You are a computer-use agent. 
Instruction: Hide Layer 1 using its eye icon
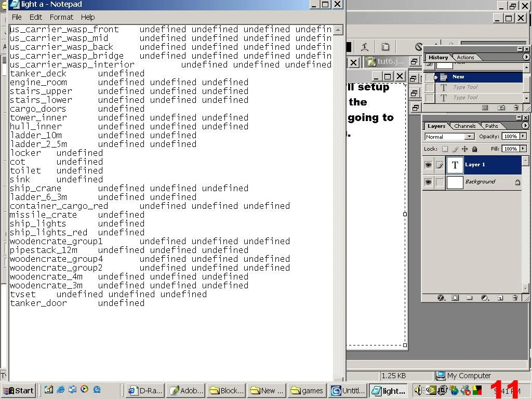tap(428, 165)
